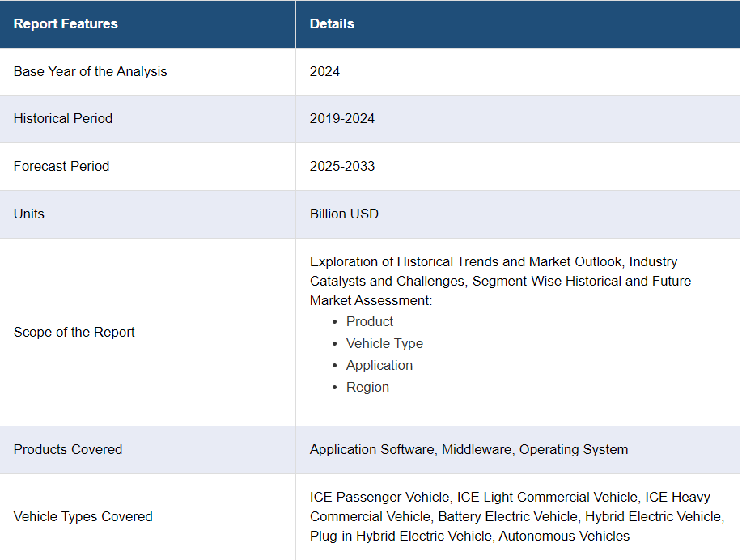Click the "2025-2033" forecast period value

[x=341, y=166]
